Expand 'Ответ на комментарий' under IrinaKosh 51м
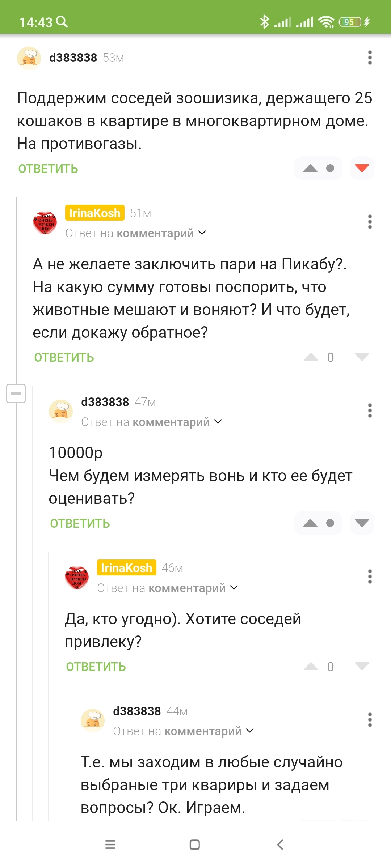 click(136, 233)
